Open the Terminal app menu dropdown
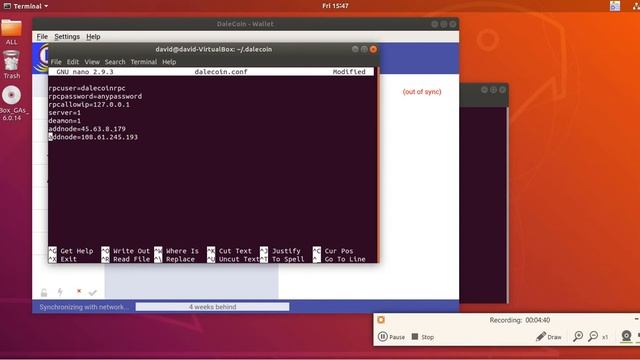Image resolution: width=640 pixels, height=360 pixels. (x=26, y=6)
